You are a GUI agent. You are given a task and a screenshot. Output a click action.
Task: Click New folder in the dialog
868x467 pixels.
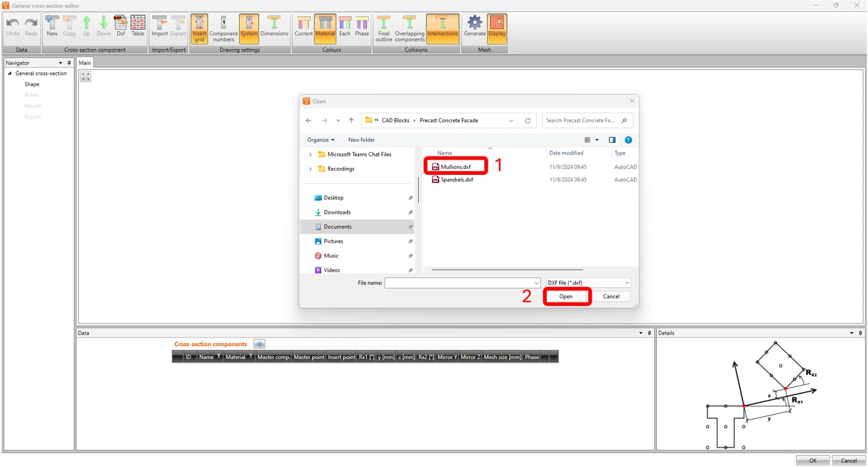(361, 140)
